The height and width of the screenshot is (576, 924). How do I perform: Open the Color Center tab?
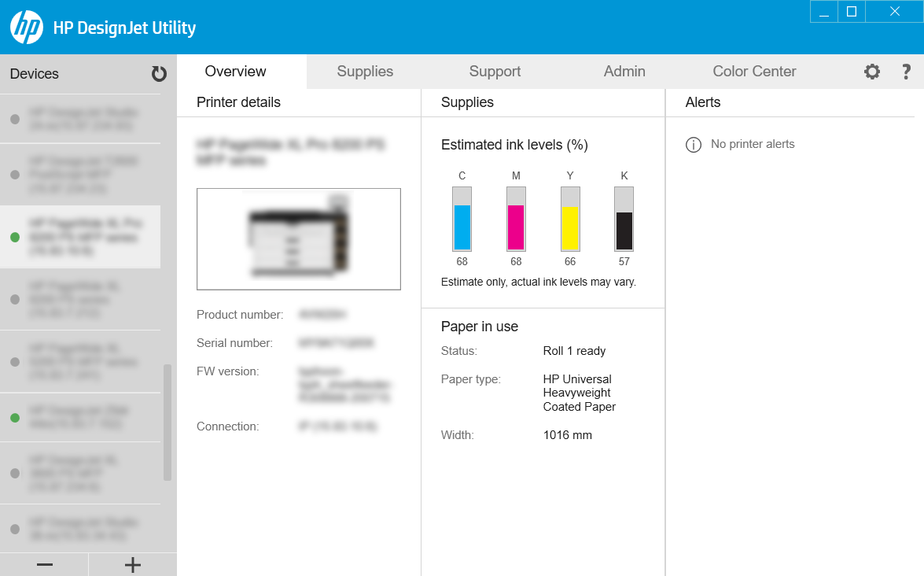click(x=754, y=71)
